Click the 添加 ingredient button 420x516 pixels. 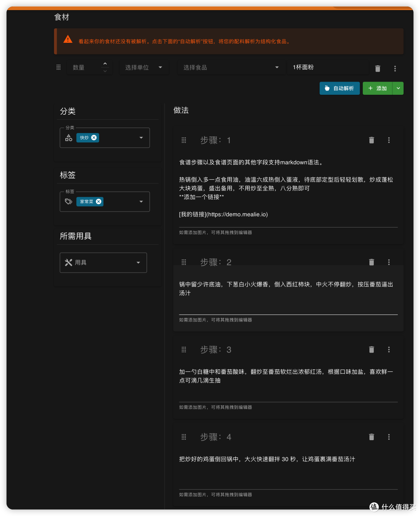[378, 88]
